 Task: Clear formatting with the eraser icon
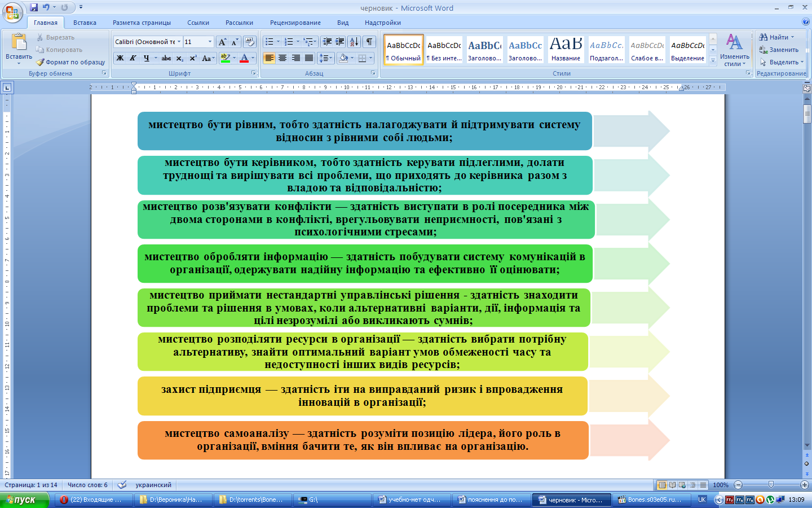250,42
